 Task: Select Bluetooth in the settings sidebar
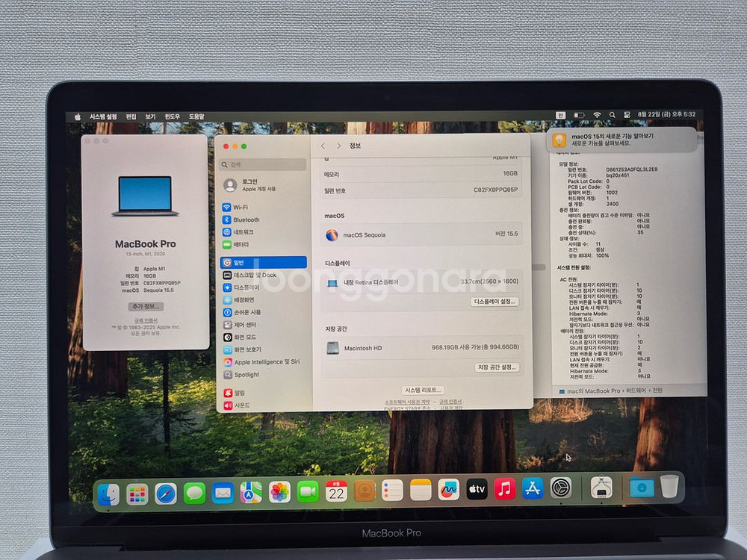263,220
